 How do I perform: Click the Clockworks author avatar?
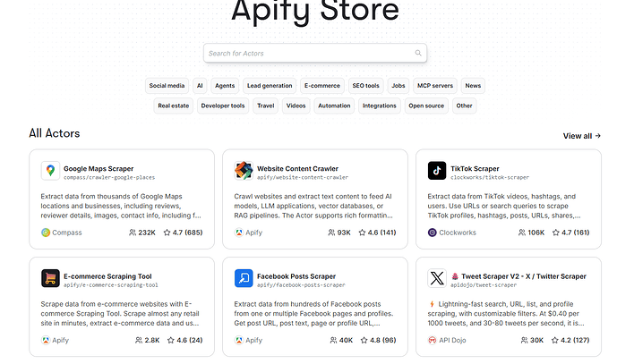pos(433,233)
